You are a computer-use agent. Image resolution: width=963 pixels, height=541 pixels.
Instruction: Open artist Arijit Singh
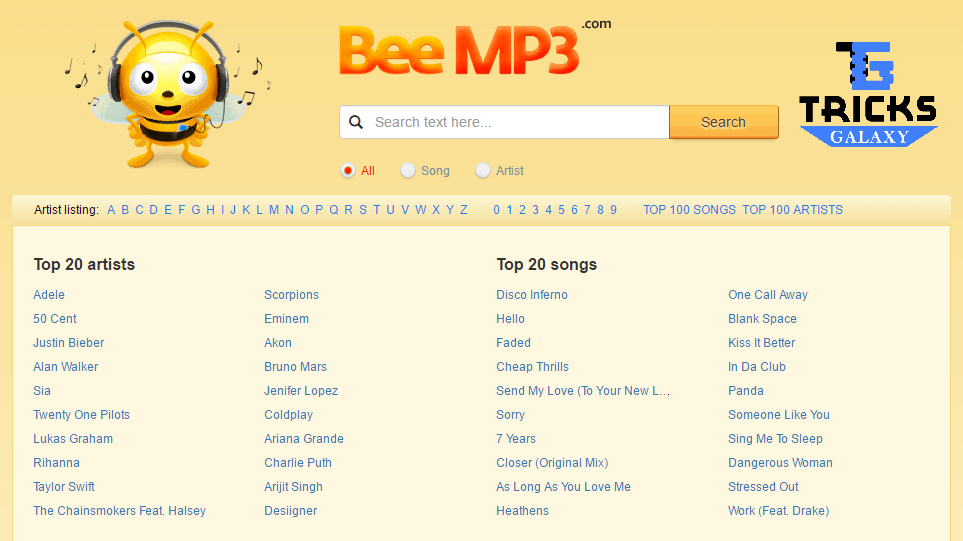click(294, 486)
